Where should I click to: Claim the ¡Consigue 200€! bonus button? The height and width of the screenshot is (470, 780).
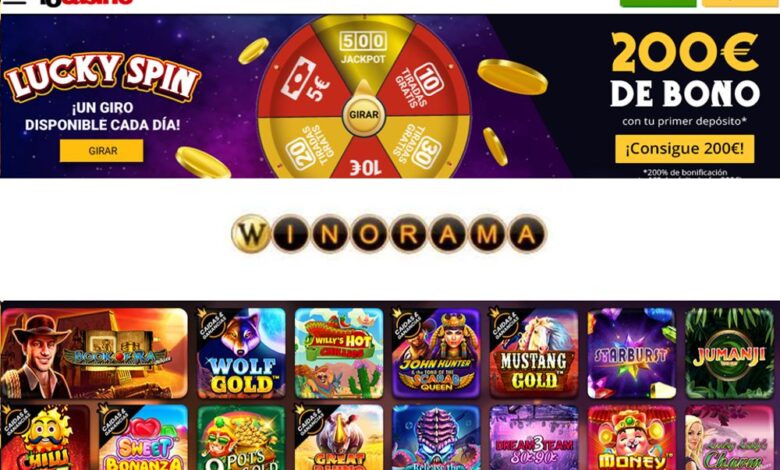[x=684, y=149]
